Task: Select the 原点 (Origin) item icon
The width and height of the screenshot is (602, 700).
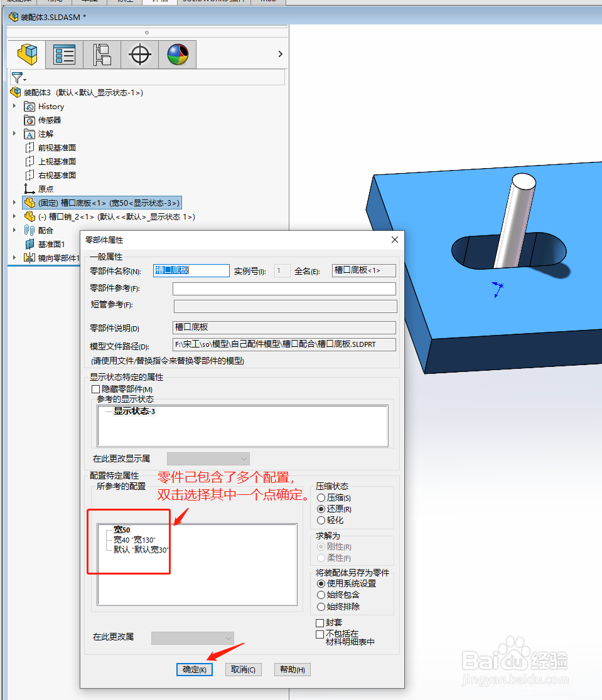Action: tap(30, 189)
